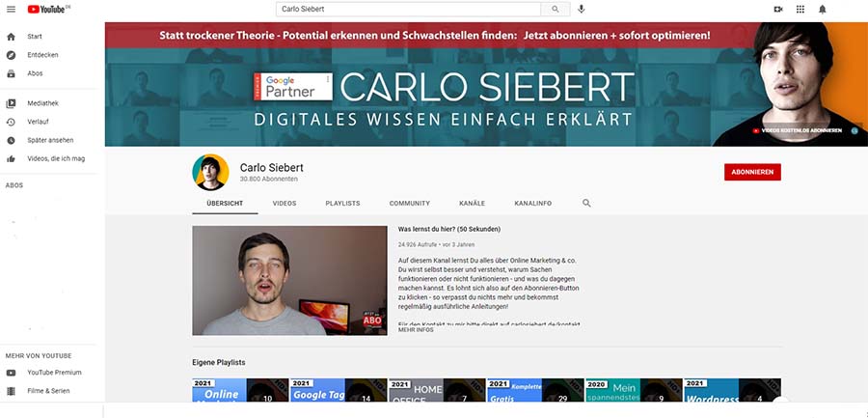Subscribe with the Abonnieren button

click(752, 172)
